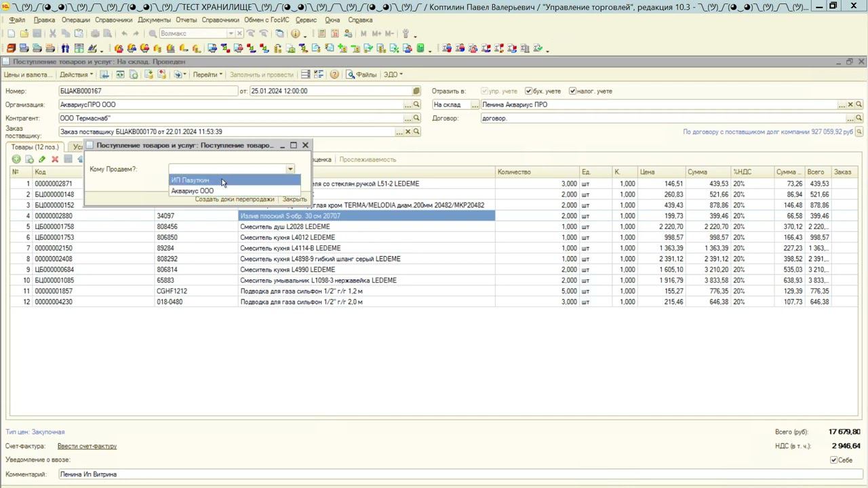
Task: Open the help question mark icon
Action: pos(334,75)
